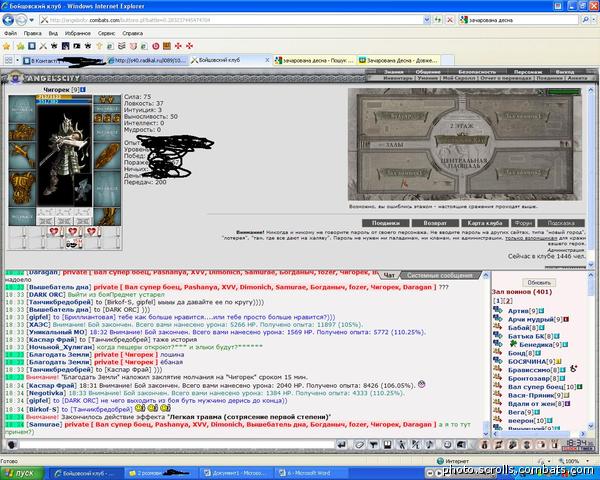Click the red power favorites bookmark icon
This screenshot has width=600, height=480.
pyautogui.click(x=155, y=46)
